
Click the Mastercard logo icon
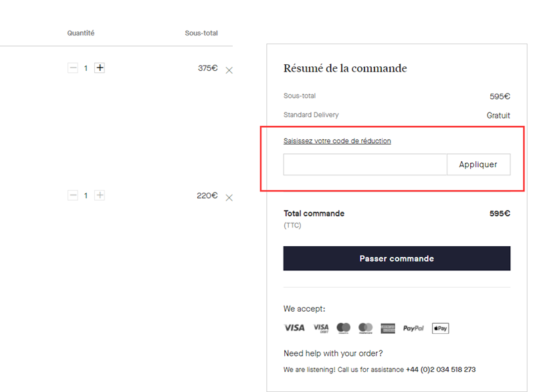coord(365,328)
